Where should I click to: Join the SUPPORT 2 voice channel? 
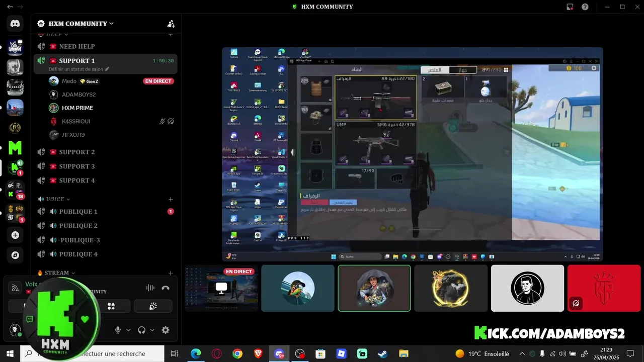coord(105,152)
